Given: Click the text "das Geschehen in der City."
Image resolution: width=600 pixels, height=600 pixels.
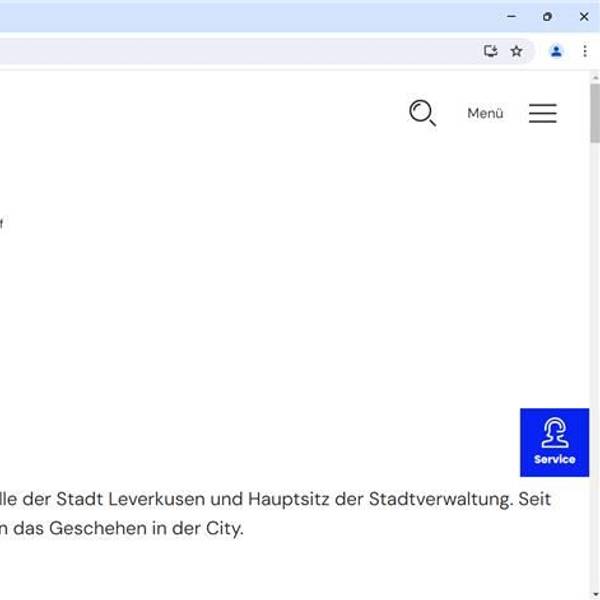Looking at the screenshot, I should coord(128,529).
